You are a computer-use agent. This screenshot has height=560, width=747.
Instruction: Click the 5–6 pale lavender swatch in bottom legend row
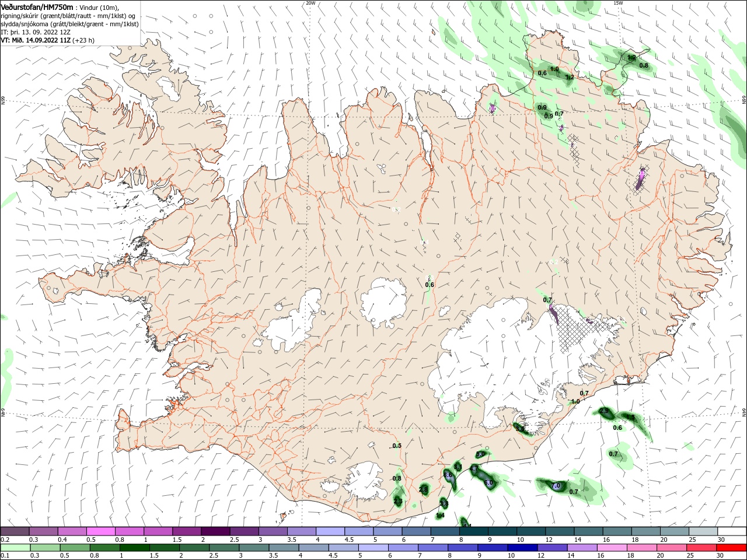coord(373,548)
